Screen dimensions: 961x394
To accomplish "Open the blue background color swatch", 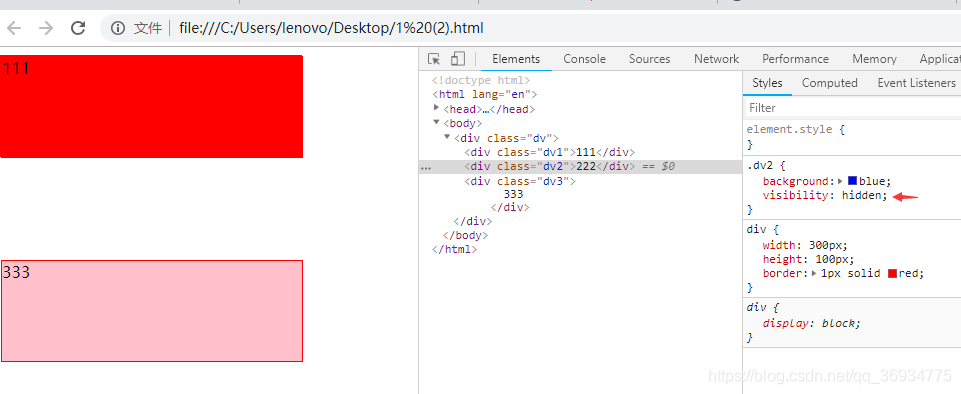I will tap(852, 181).
